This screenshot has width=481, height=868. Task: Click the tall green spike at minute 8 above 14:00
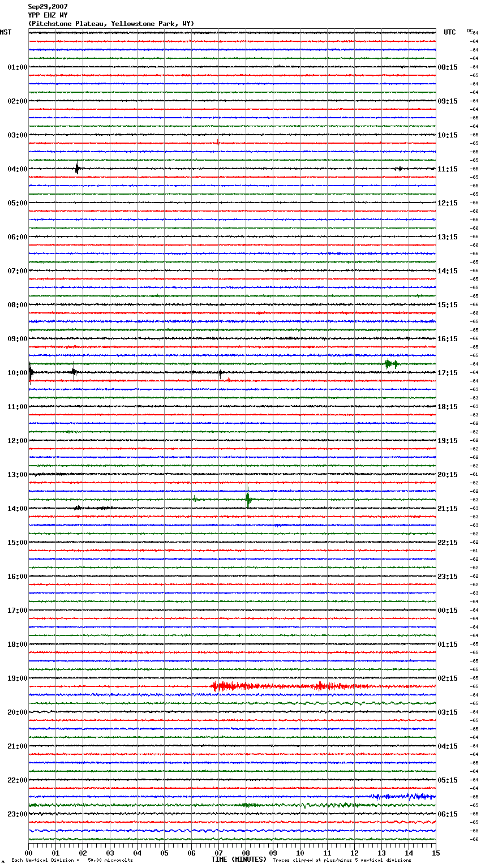click(248, 497)
